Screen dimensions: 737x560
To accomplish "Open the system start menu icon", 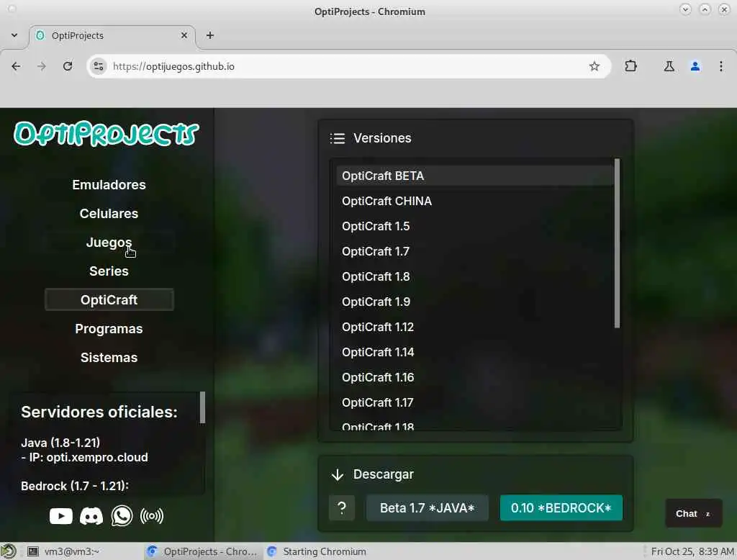I will tap(9, 551).
